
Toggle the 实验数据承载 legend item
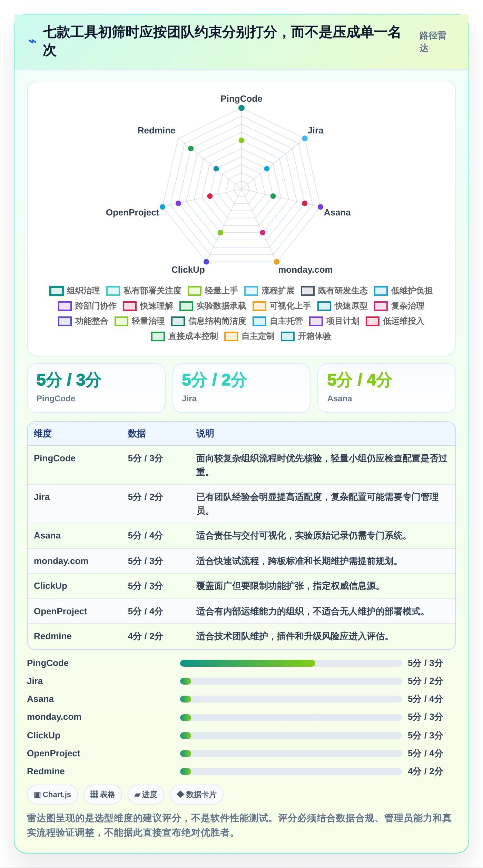213,306
